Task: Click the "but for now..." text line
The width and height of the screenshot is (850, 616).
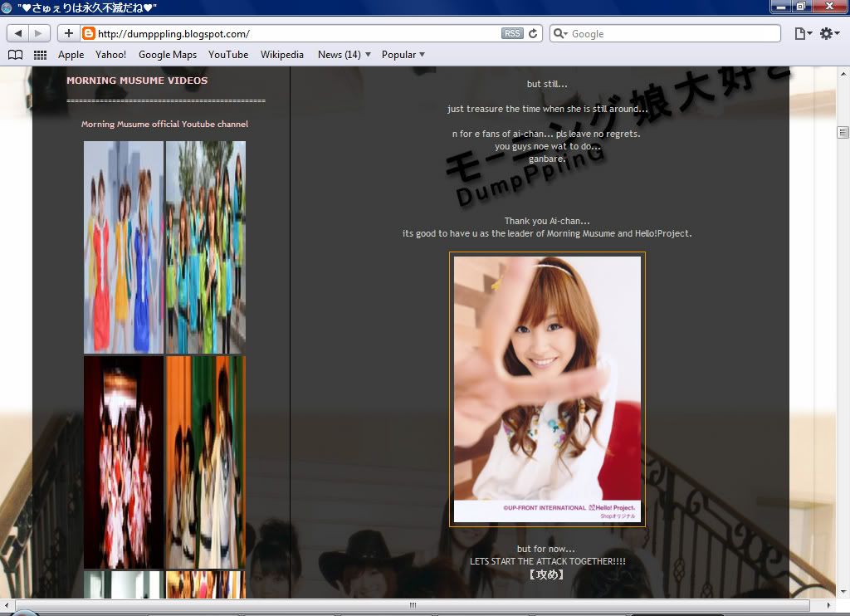Action: pyautogui.click(x=546, y=549)
